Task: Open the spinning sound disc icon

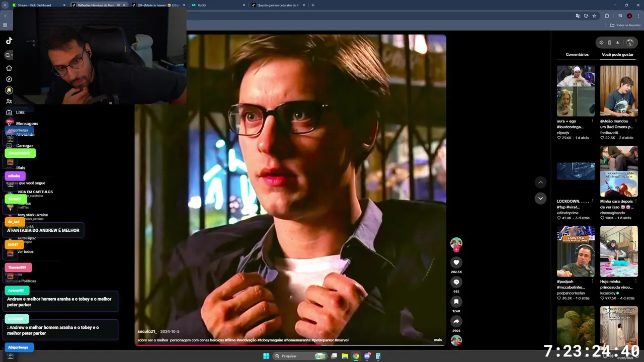Action: pyautogui.click(x=456, y=340)
